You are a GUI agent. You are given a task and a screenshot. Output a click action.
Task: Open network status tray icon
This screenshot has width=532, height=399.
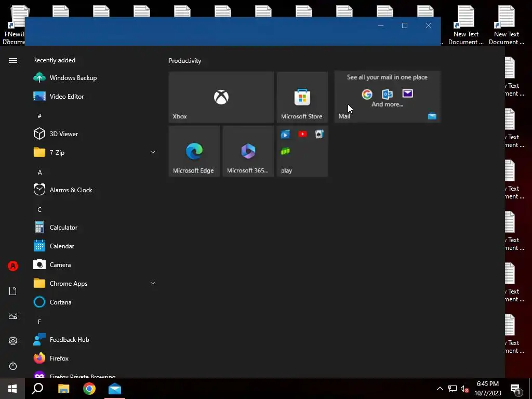453,389
